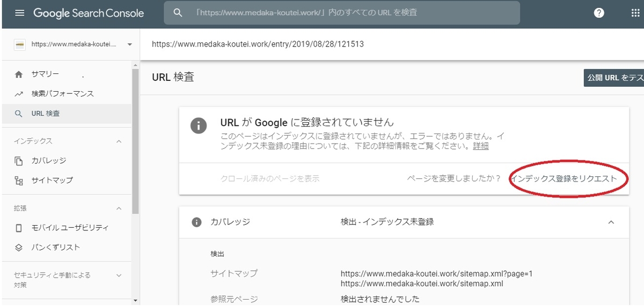644x306 pixels.
Task: Click 検出 - インデックス未登録 status text
Action: pos(387,222)
